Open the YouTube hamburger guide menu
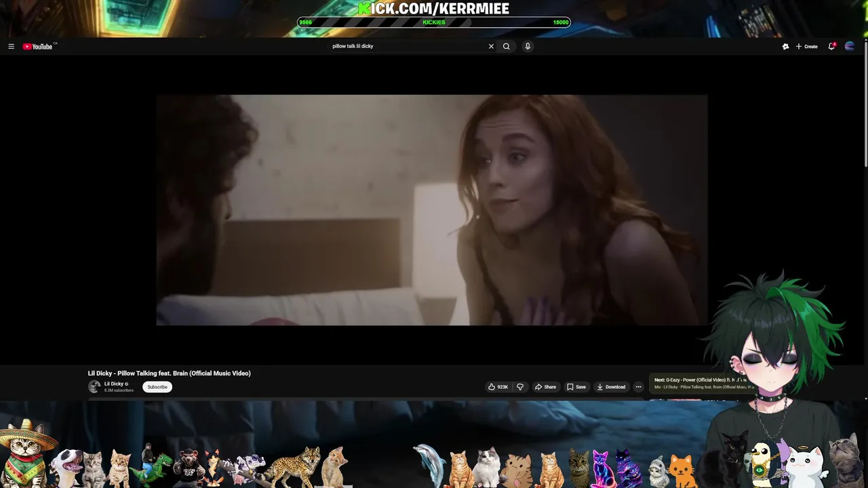This screenshot has width=868, height=488. coord(11,47)
